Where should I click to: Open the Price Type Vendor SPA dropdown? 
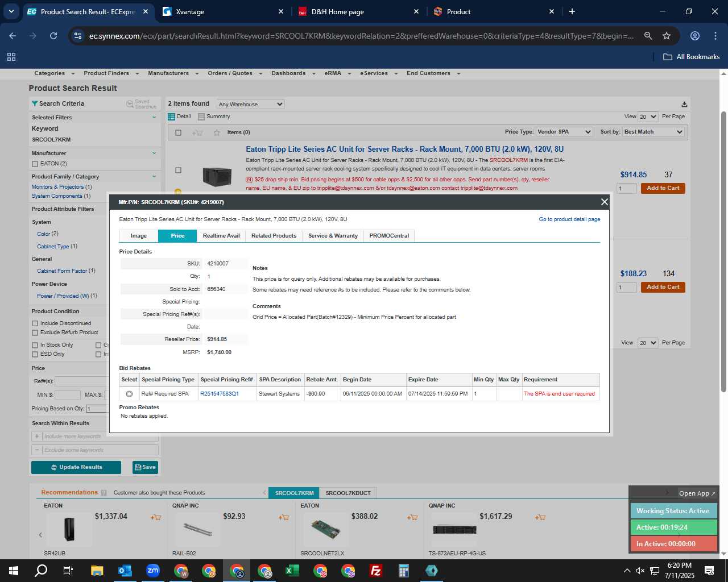(x=564, y=132)
